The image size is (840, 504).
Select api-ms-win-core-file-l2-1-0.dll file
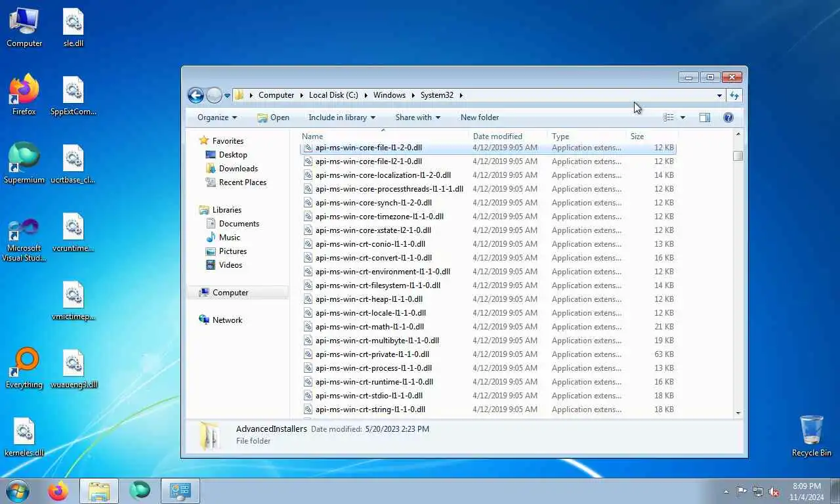click(x=488, y=161)
